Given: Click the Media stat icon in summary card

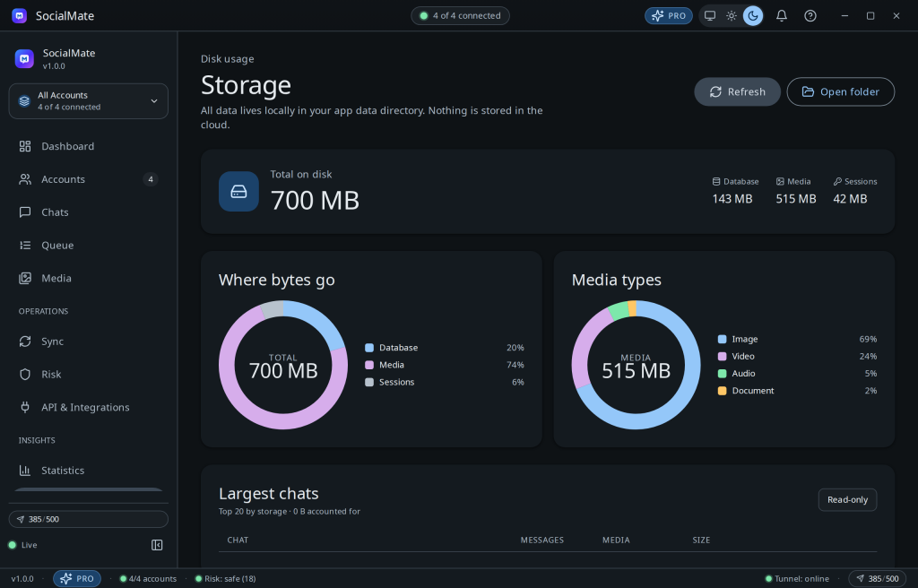Looking at the screenshot, I should pos(780,182).
